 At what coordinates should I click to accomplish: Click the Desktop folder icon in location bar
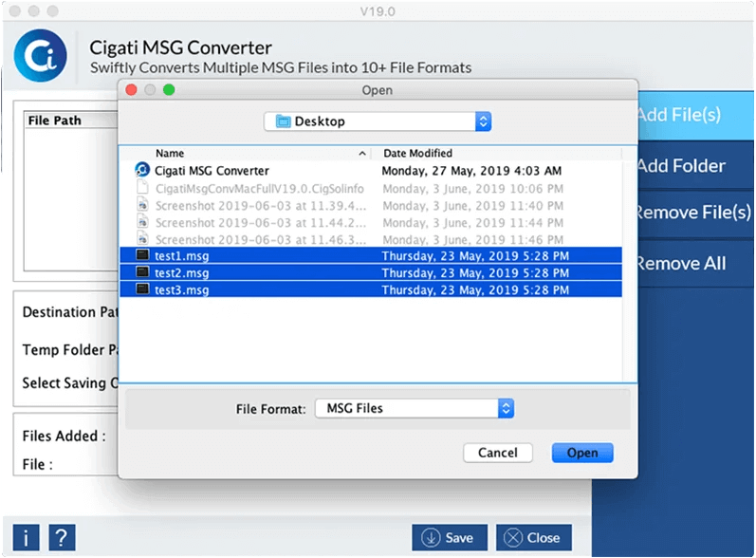tap(283, 121)
